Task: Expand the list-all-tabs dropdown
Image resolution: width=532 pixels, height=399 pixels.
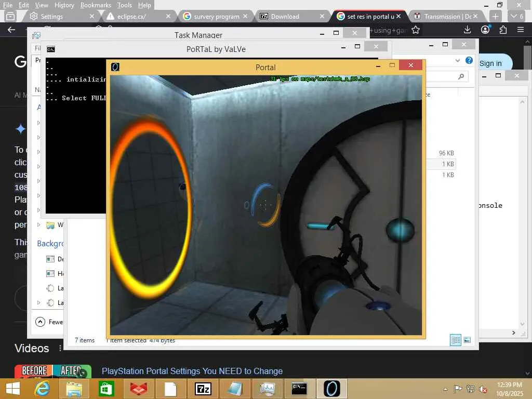Action: pos(517,16)
